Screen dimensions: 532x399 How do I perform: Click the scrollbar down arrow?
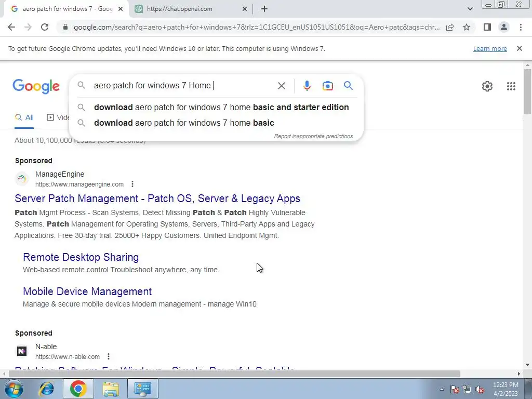click(x=527, y=365)
